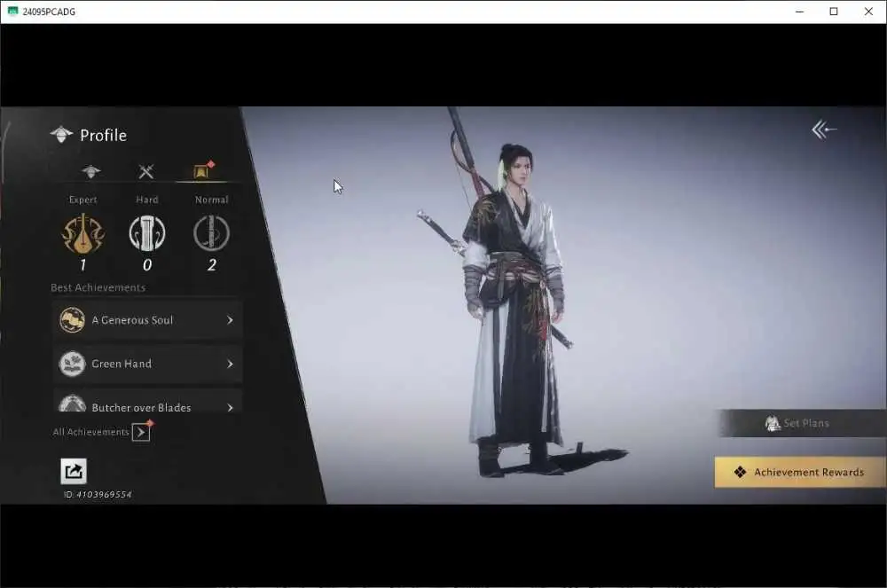Expand the Butcher over Blades chevron
The image size is (887, 588).
point(230,407)
